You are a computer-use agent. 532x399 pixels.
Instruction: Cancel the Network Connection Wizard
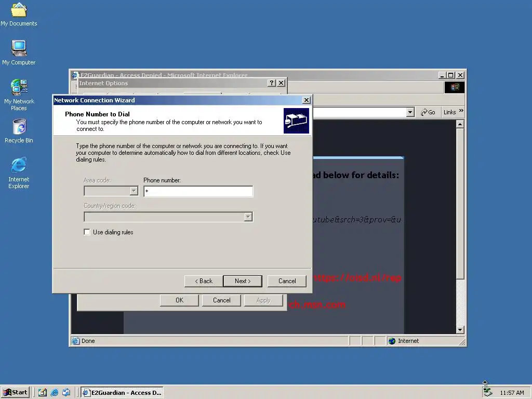(x=287, y=281)
